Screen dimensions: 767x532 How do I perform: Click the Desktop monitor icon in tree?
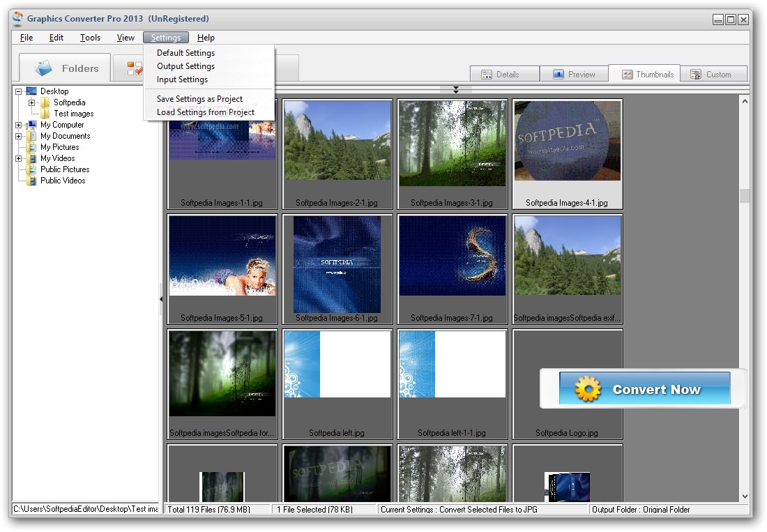coord(31,91)
